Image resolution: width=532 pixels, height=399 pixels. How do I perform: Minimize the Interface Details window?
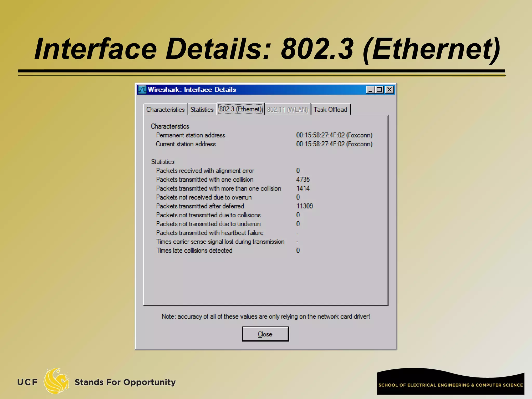point(370,90)
